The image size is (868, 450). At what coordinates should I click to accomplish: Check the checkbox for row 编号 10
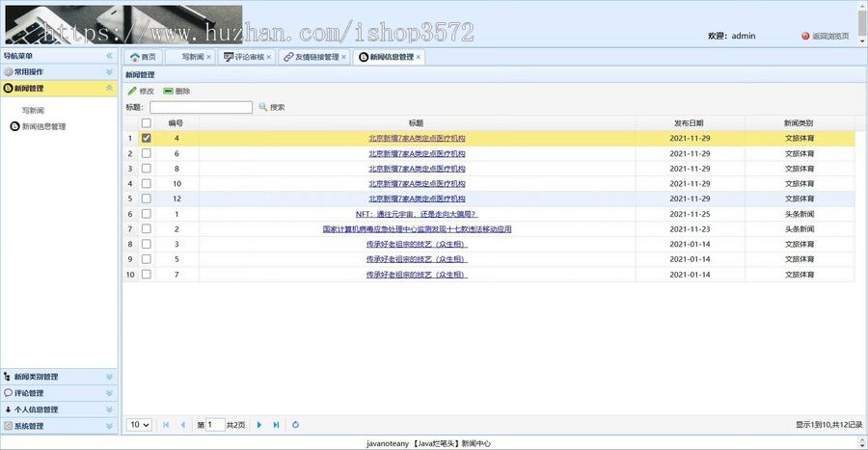point(147,183)
